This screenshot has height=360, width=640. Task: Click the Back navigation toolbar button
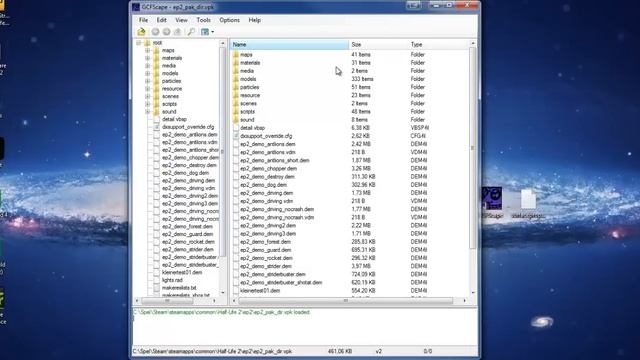click(155, 31)
